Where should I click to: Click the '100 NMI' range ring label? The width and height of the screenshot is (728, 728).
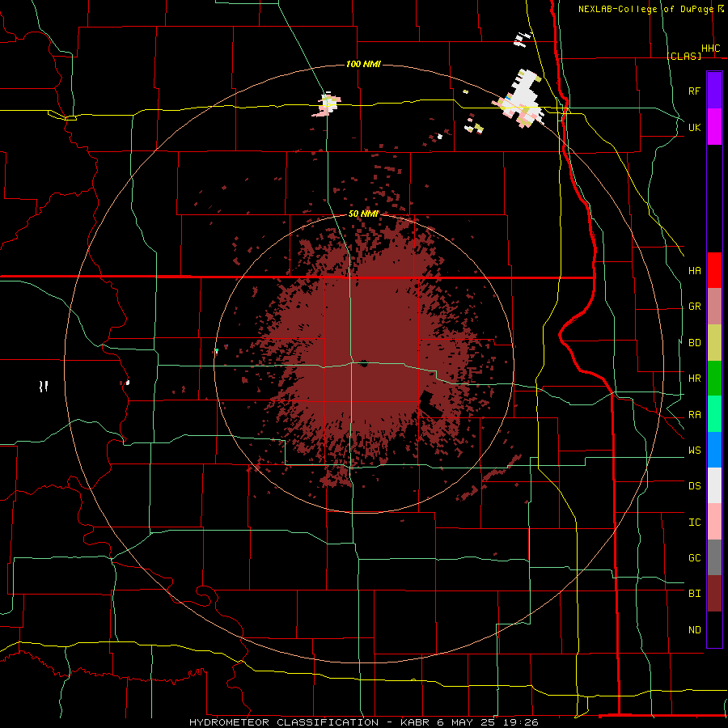coord(363,64)
